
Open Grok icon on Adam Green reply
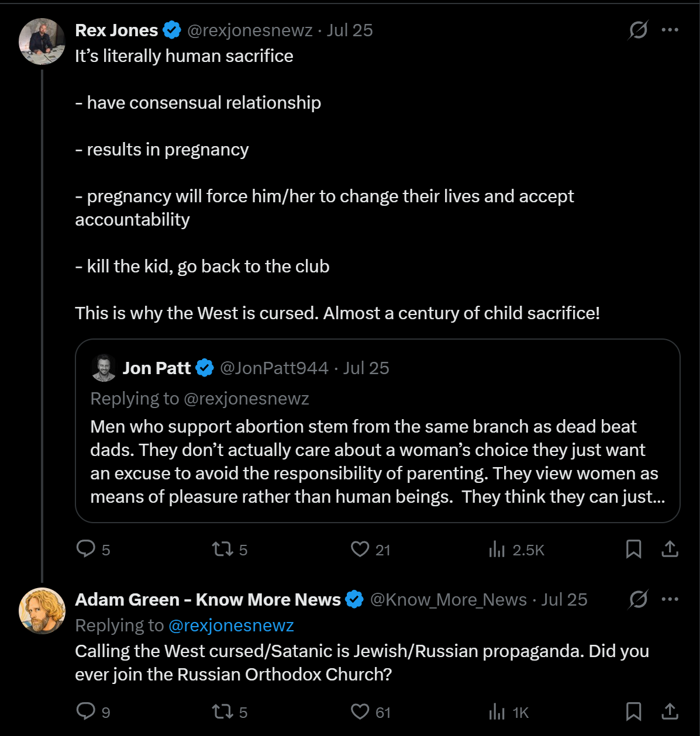point(638,599)
